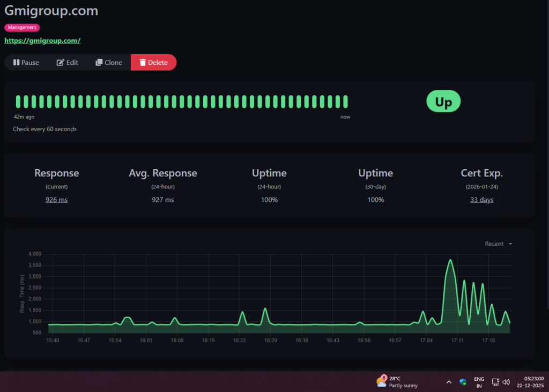Open the weather widget showing 28°C

397,381
